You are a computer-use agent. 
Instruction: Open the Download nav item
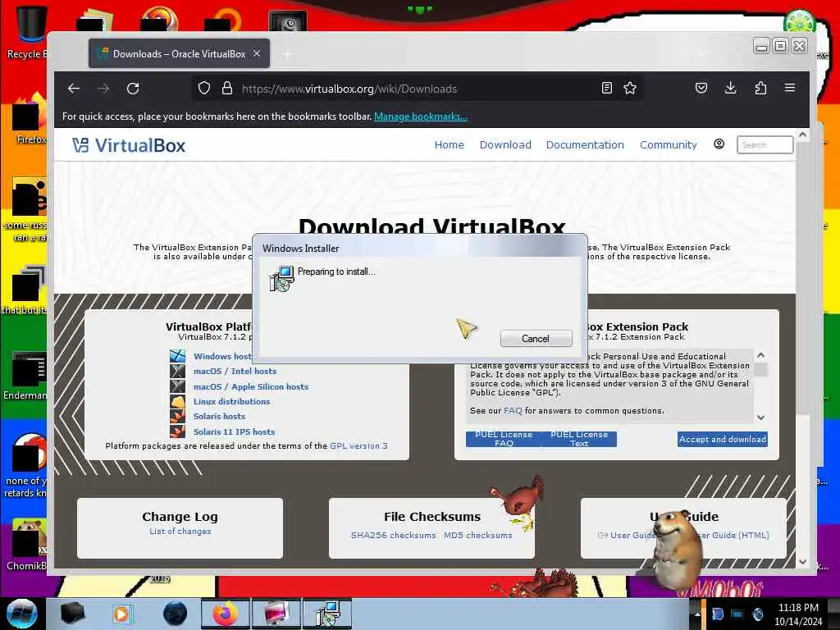[505, 144]
